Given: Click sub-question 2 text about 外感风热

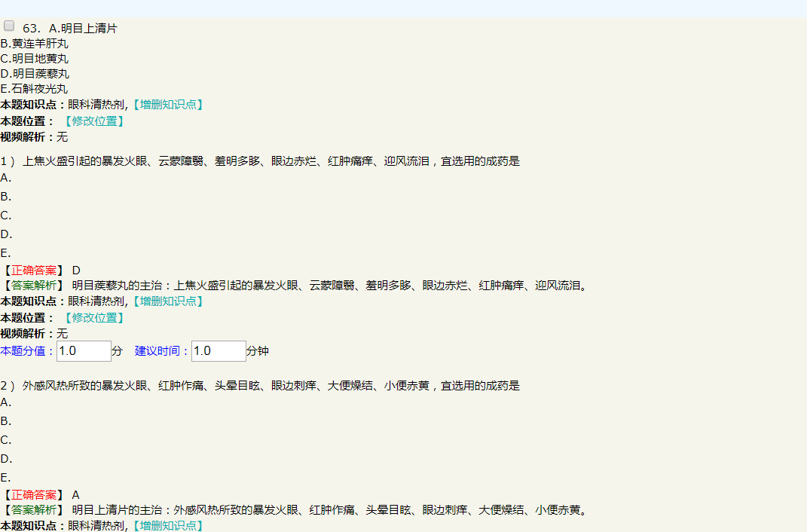Looking at the screenshot, I should tap(271, 386).
